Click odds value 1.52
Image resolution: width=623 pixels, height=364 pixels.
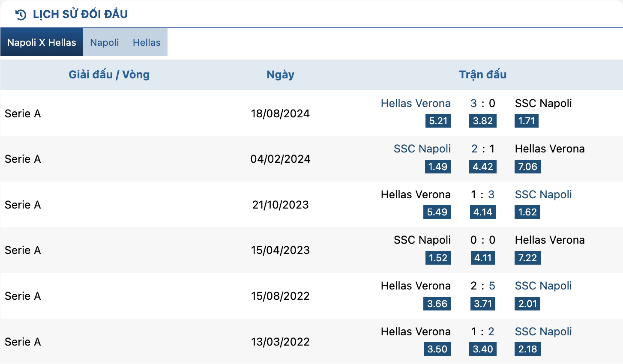click(438, 258)
